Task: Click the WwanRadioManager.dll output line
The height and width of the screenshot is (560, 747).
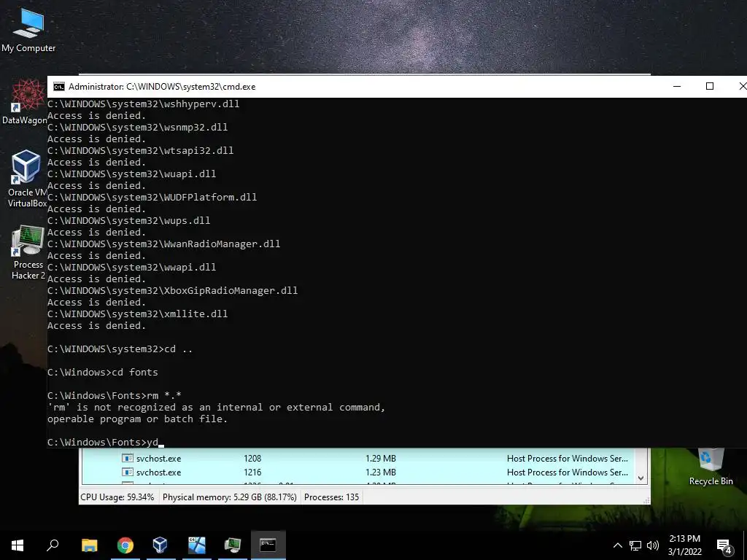Action: 164,244
